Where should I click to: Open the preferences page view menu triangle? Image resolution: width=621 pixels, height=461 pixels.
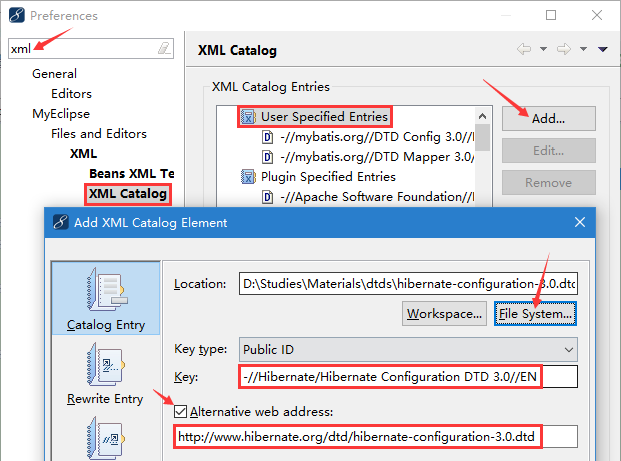click(x=603, y=49)
